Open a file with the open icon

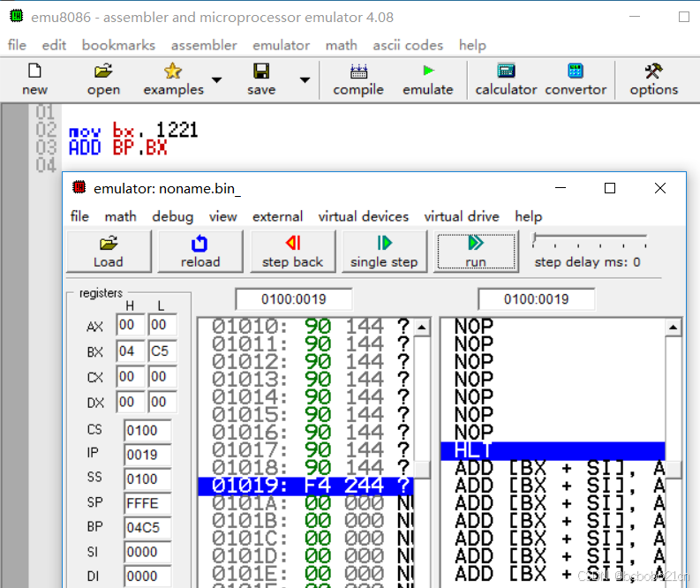103,71
